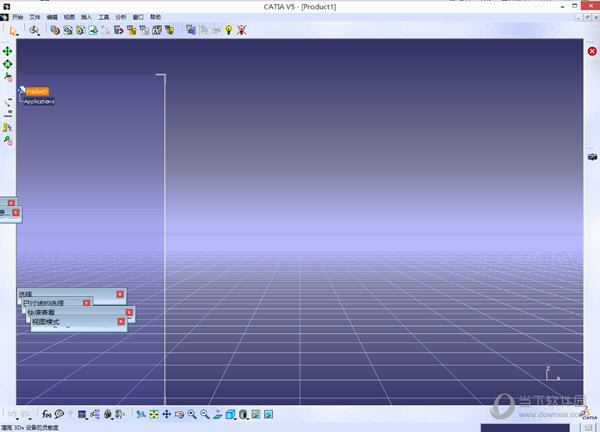The width and height of the screenshot is (600, 432).
Task: Click the yellow light bulb icon
Action: pyautogui.click(x=229, y=30)
